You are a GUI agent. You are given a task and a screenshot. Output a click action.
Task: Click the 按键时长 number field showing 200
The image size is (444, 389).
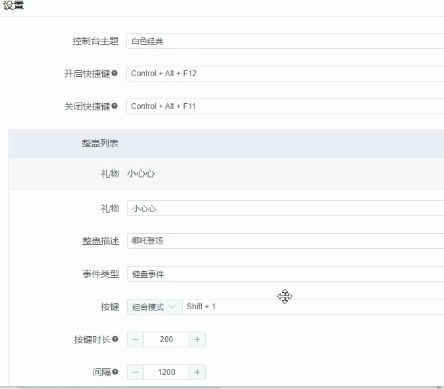(x=166, y=339)
